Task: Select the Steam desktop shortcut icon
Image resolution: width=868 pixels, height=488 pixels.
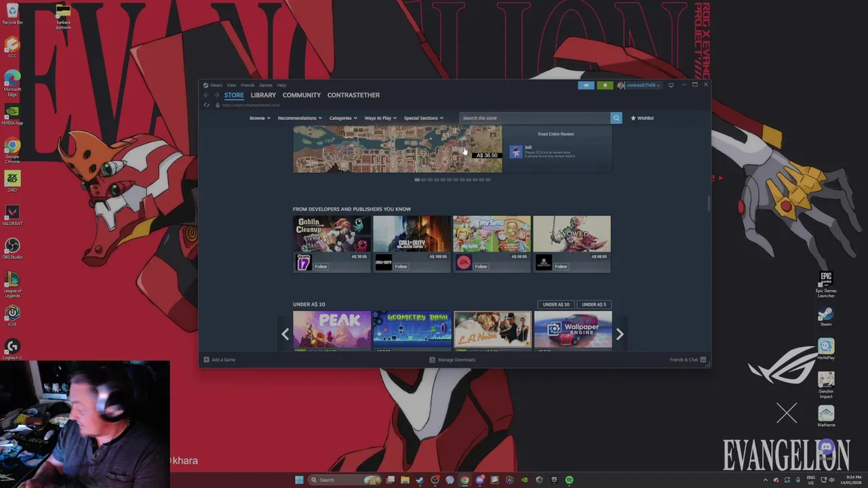Action: pyautogui.click(x=826, y=317)
